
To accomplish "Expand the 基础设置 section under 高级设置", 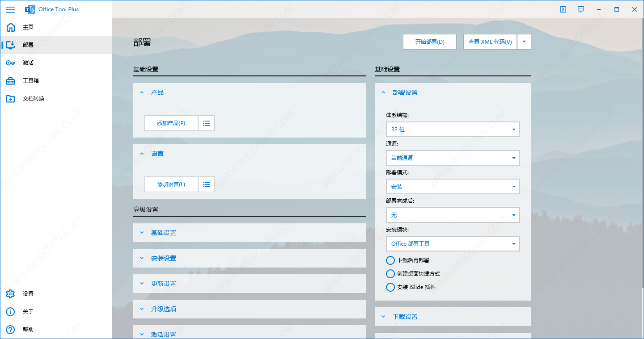I will point(250,233).
